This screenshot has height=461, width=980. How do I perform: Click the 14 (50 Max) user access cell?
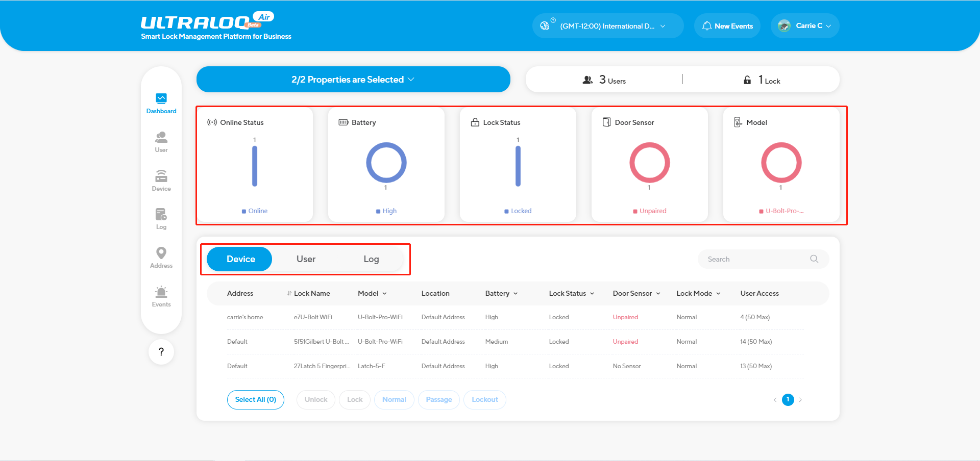point(756,342)
